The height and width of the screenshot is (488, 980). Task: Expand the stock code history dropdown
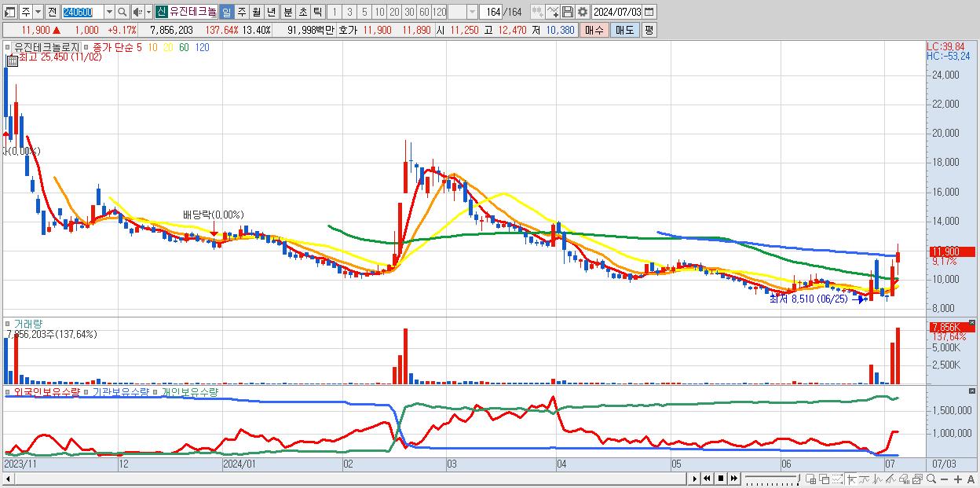click(109, 12)
